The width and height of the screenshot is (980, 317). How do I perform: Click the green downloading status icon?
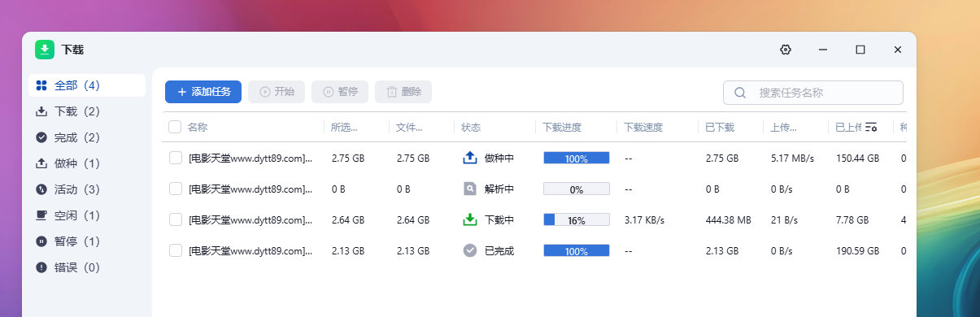coord(469,219)
